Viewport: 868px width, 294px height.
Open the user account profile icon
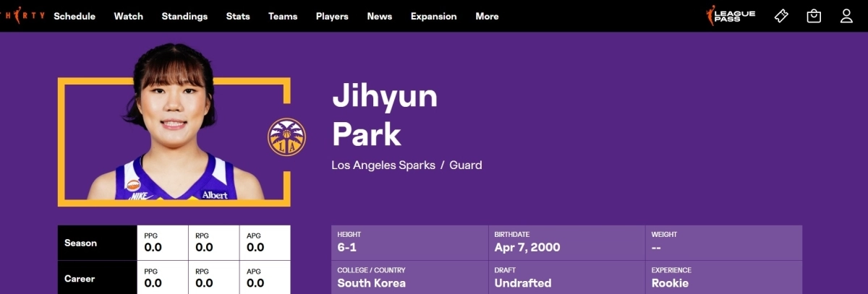coord(846,16)
